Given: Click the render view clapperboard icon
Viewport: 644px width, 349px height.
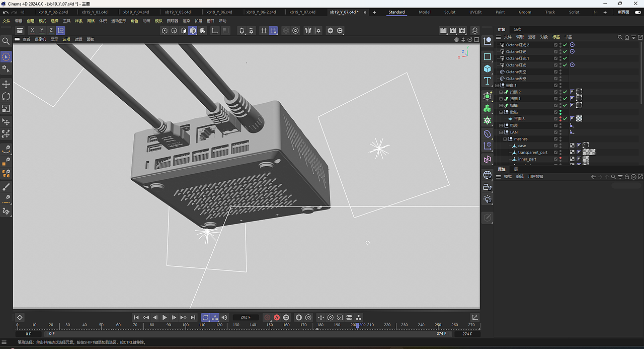Looking at the screenshot, I should [443, 31].
